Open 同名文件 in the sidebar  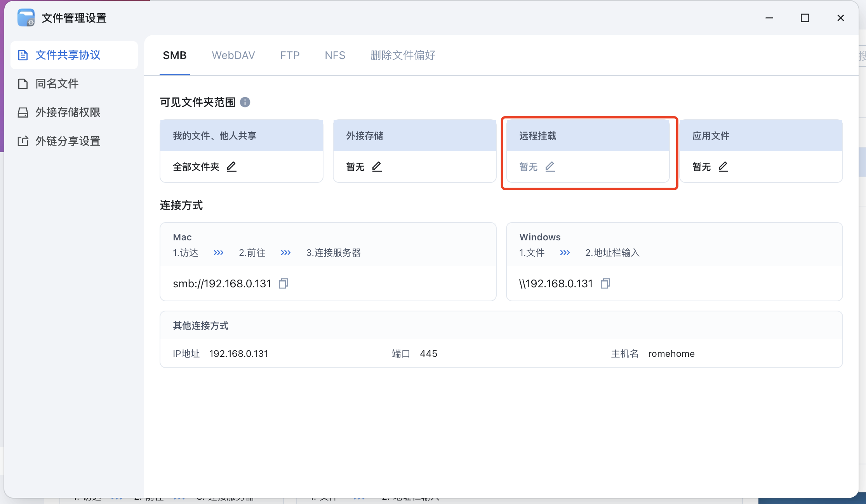(x=57, y=83)
